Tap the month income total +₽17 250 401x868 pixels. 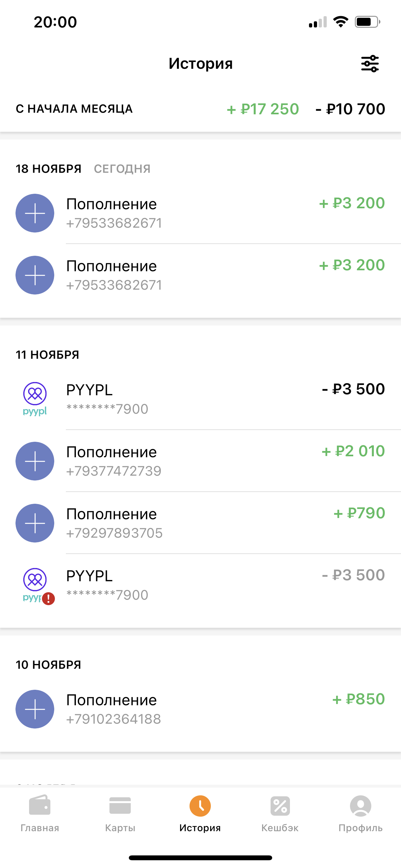[263, 109]
